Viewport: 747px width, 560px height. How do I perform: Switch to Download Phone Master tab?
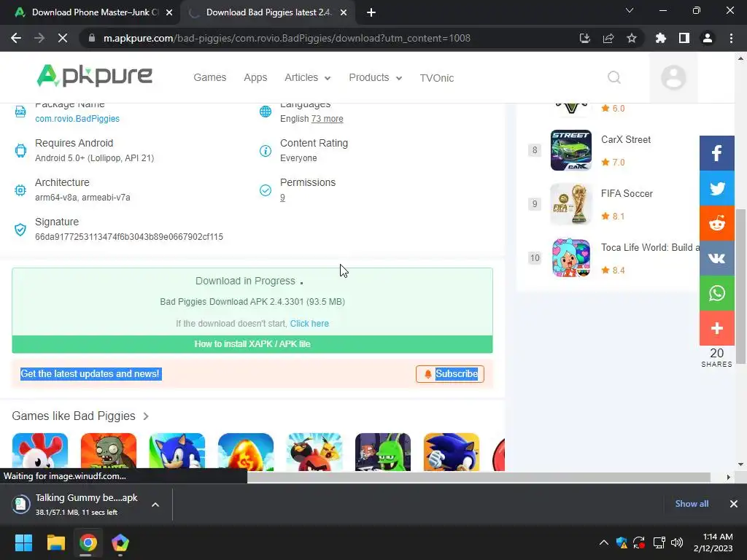click(90, 12)
